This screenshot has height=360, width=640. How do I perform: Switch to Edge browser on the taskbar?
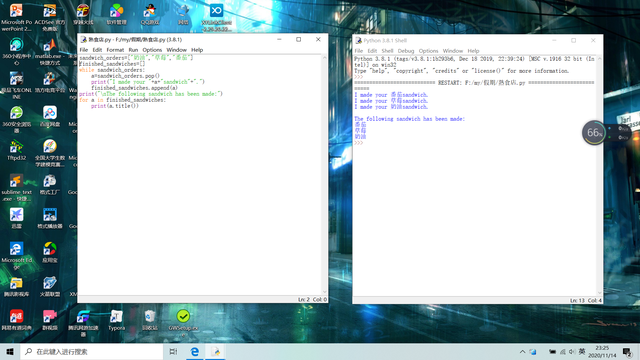point(195,351)
